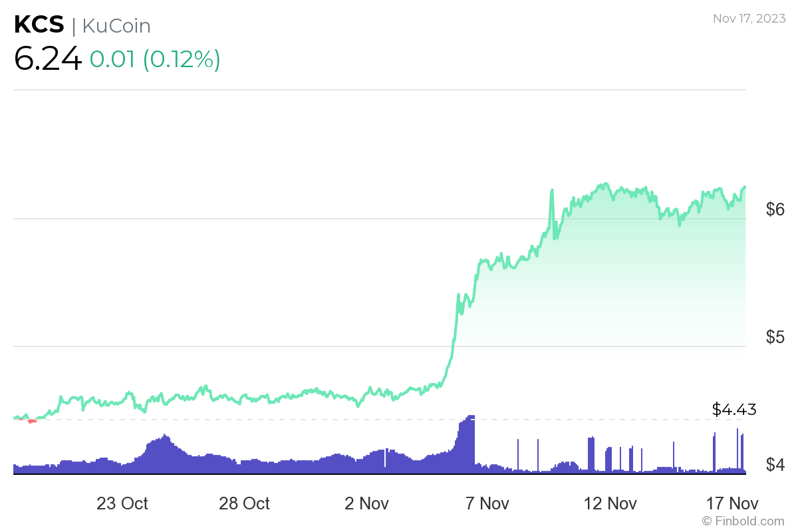Click the green 0.01 (0.12%) change value
The width and height of the screenshot is (798, 532).
coord(155,59)
